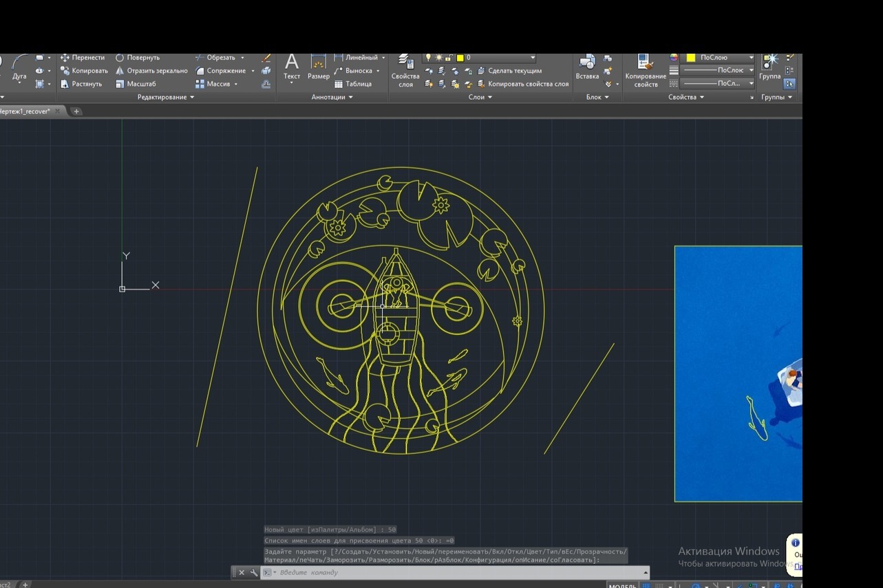
Task: Select the Обрезать (Trim) tool
Action: pos(215,58)
